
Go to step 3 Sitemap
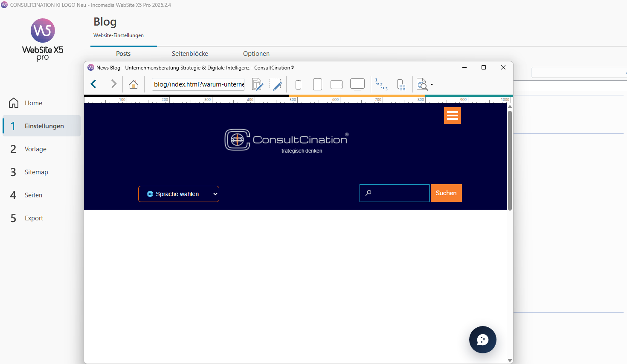42,172
